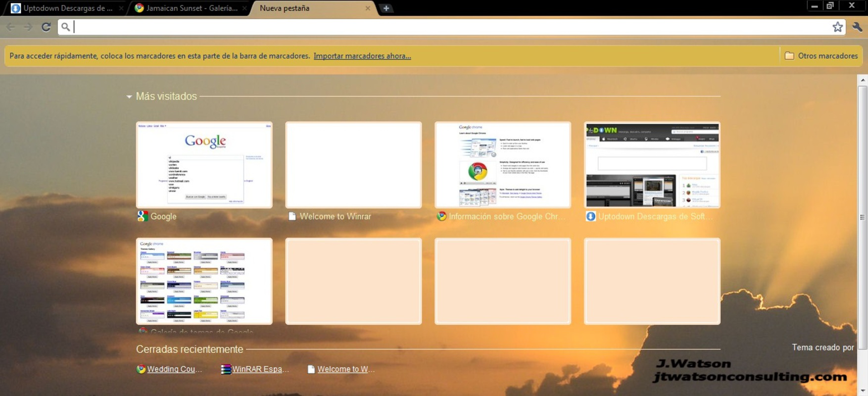Screen dimensions: 868x396
Task: Click the Otros marcadores folder icon
Action: 789,56
